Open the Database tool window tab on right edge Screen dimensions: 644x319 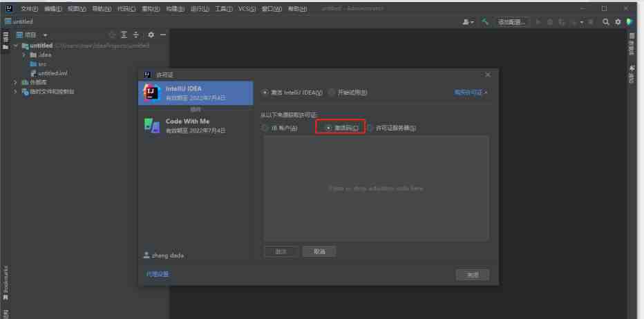tap(632, 44)
